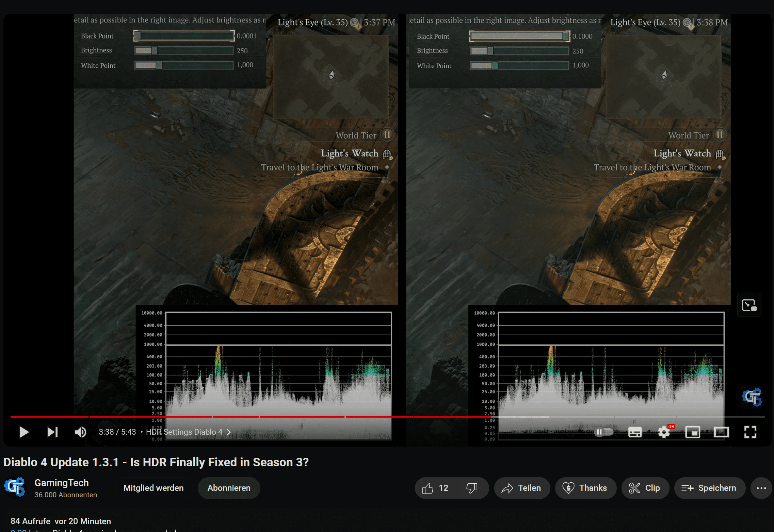Like the video

[435, 488]
